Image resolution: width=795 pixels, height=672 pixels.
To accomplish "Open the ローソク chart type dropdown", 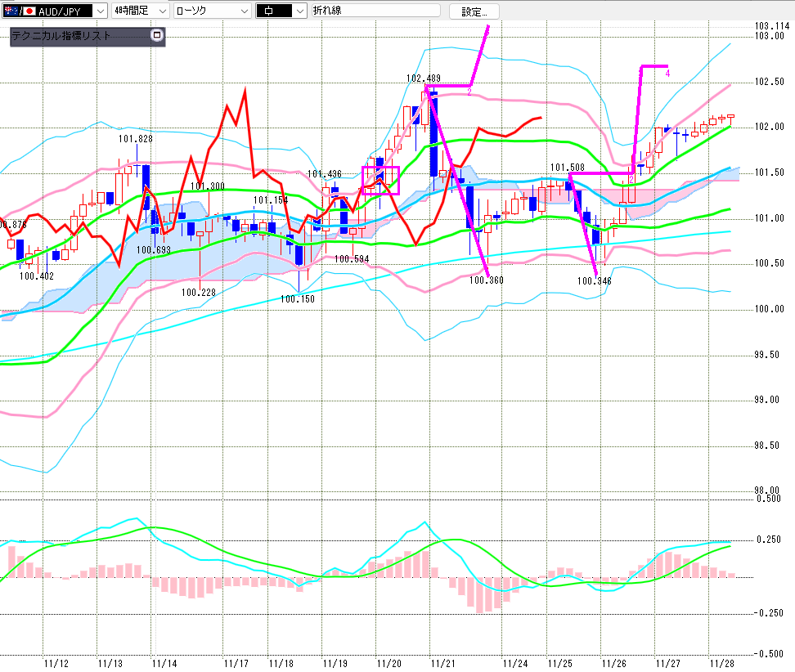I will [x=242, y=11].
